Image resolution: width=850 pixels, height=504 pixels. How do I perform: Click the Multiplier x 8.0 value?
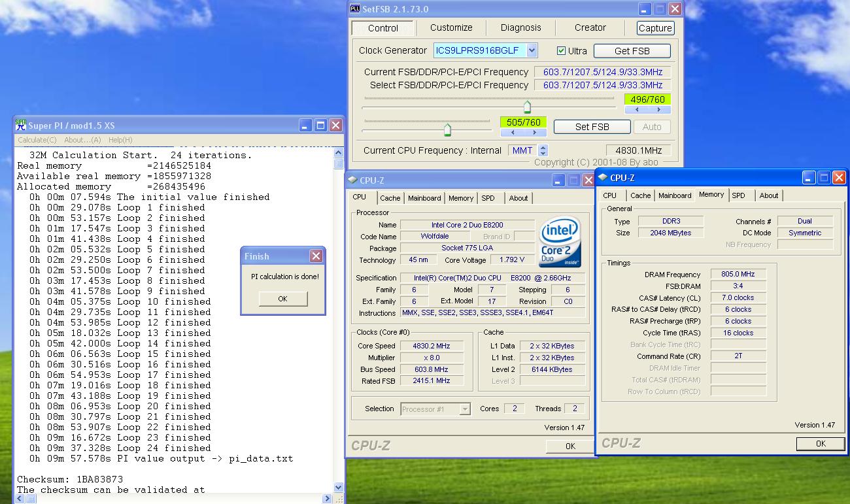(432, 358)
